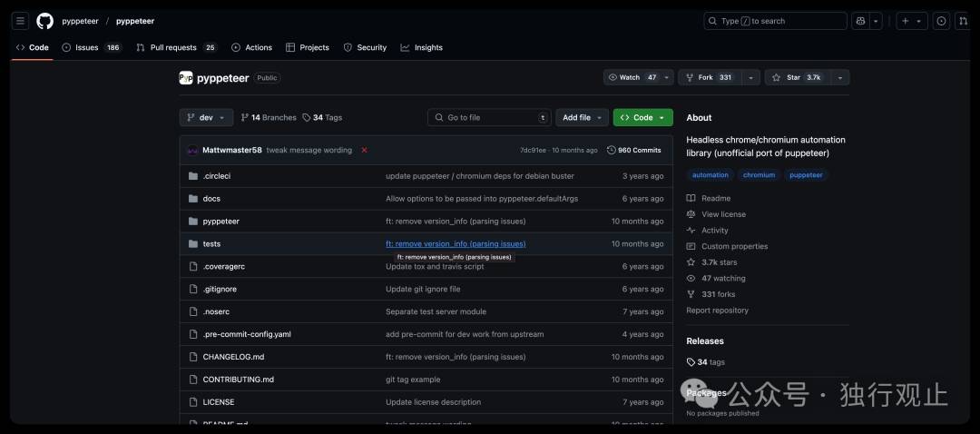Screen dimensions: 980x434
Task: Open the hamburger navigation menu
Action: (20, 21)
